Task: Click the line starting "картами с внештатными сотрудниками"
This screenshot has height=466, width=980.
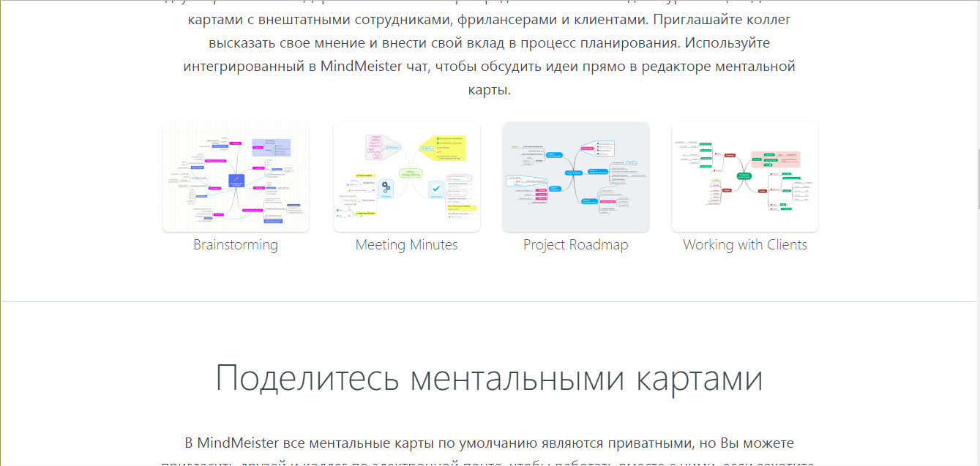Action: coord(489,19)
